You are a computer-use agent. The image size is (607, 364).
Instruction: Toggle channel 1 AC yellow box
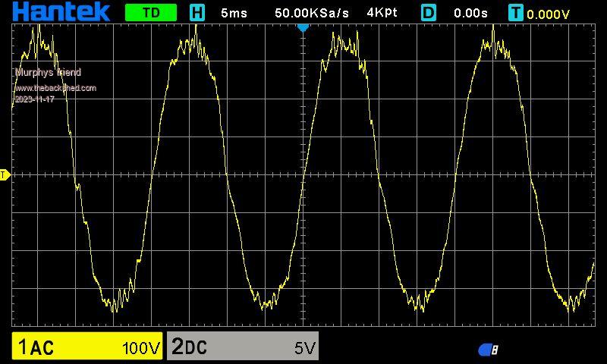(86, 347)
